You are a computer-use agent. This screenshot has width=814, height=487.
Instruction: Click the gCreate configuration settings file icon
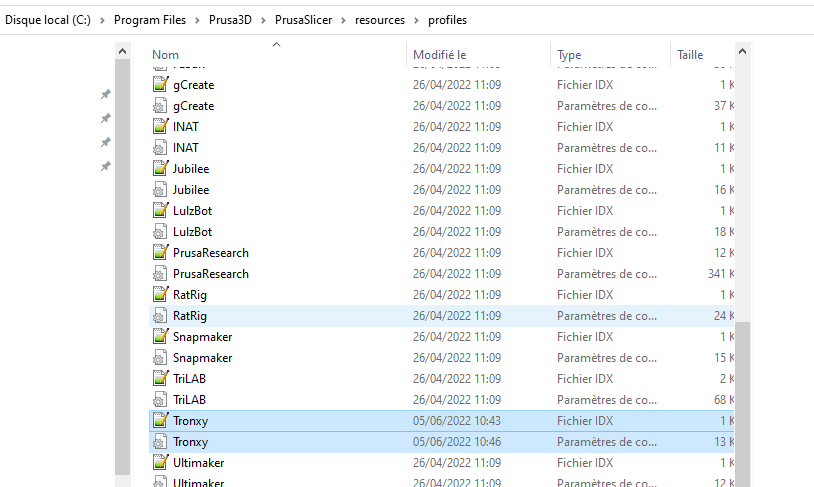point(160,105)
